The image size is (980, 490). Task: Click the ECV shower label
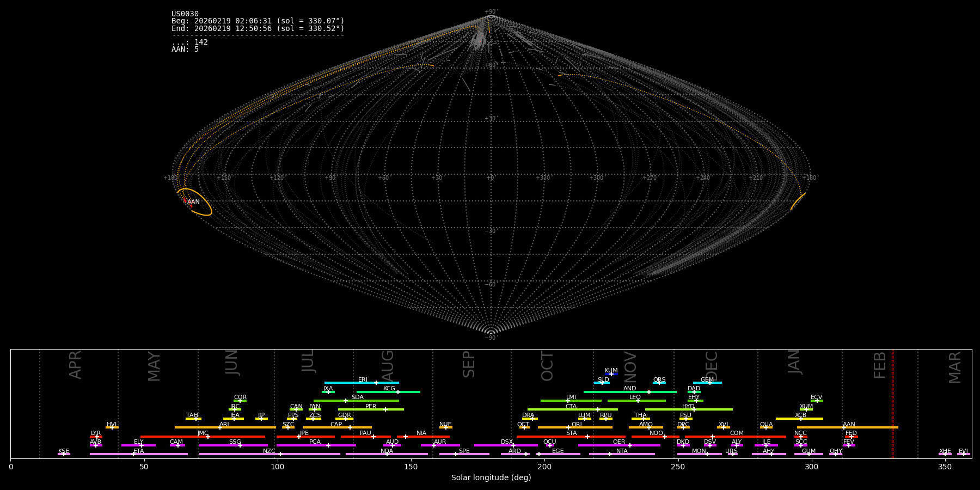pos(817,397)
